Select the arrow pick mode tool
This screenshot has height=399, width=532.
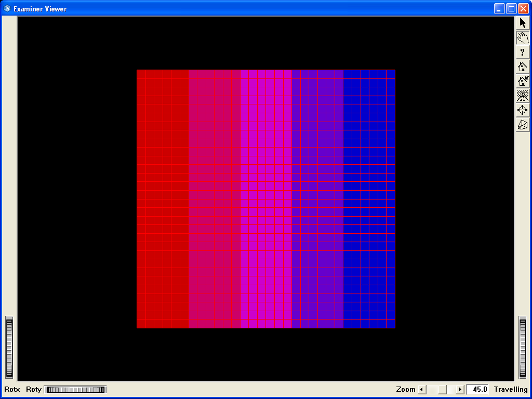(x=523, y=23)
